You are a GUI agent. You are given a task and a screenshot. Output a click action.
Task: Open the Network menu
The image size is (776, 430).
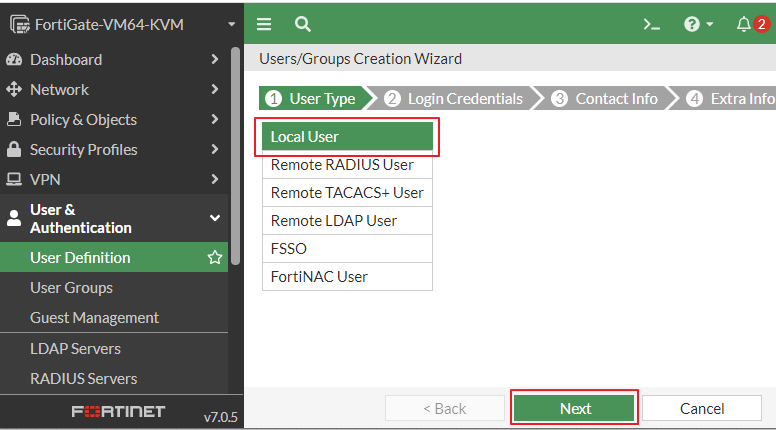59,90
